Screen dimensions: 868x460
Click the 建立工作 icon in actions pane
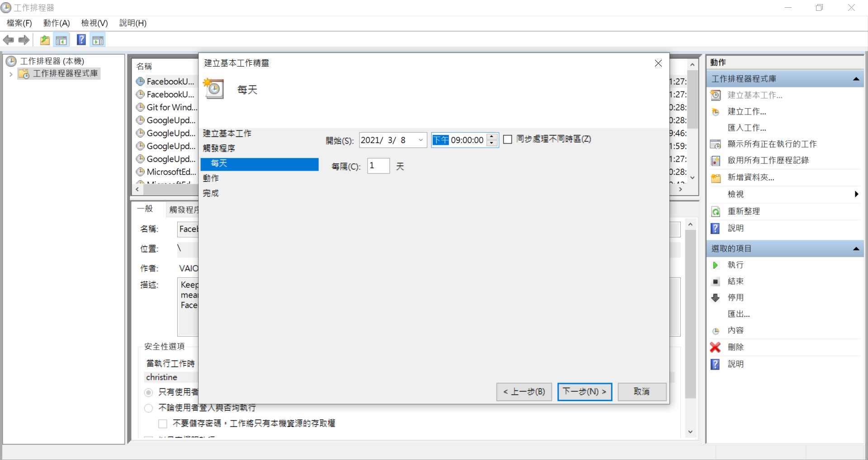(x=716, y=112)
